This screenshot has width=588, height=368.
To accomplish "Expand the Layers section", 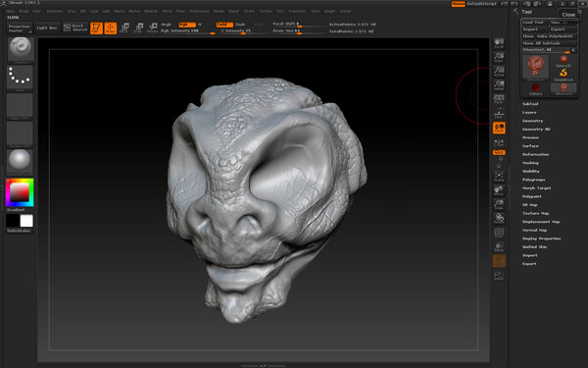I will tap(529, 112).
